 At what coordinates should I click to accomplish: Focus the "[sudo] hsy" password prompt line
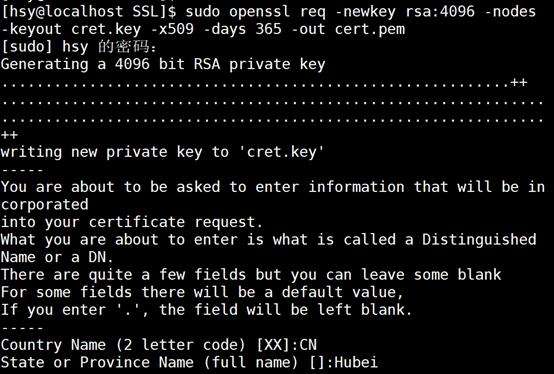pyautogui.click(x=78, y=47)
